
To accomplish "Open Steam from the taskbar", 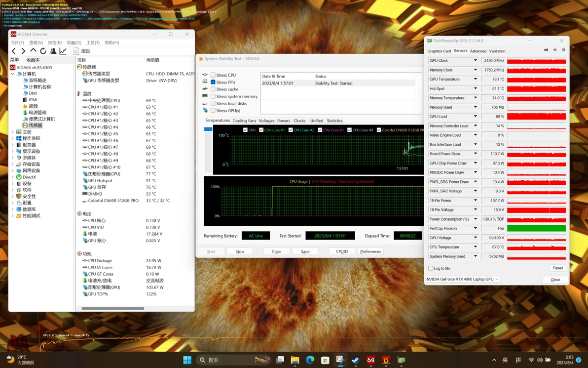I will 355,360.
